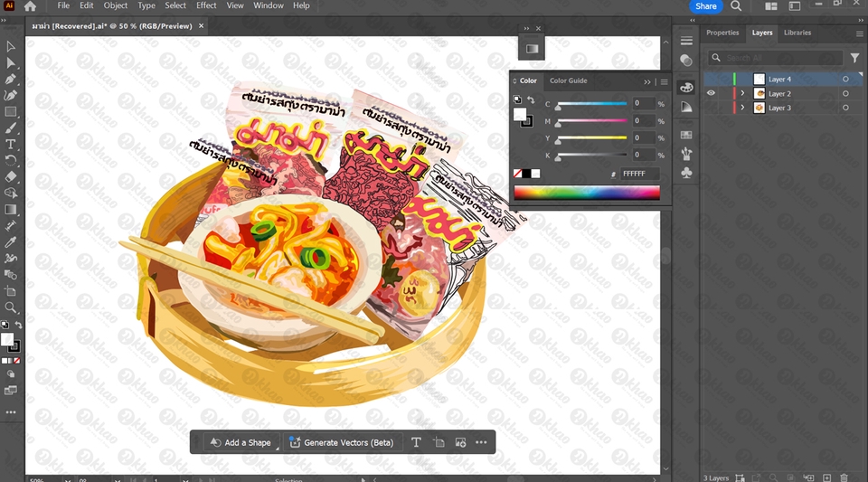Open Layers panel options menu
Image resolution: width=868 pixels, height=482 pixels.
pyautogui.click(x=859, y=33)
